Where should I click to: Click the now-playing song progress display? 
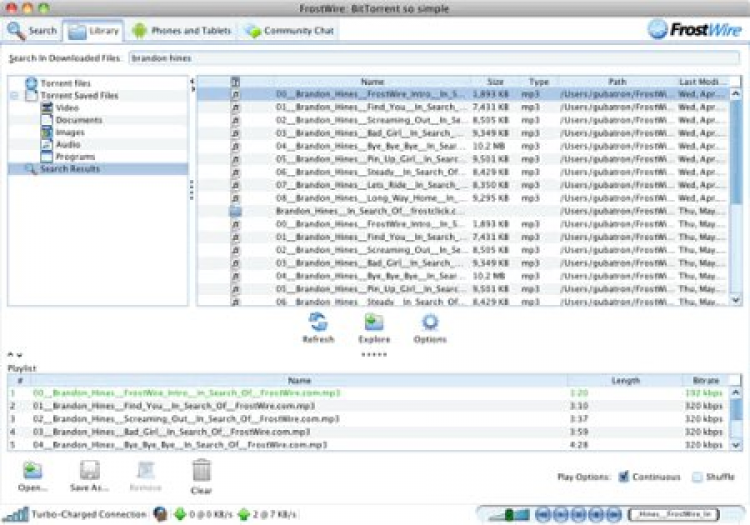tap(673, 514)
